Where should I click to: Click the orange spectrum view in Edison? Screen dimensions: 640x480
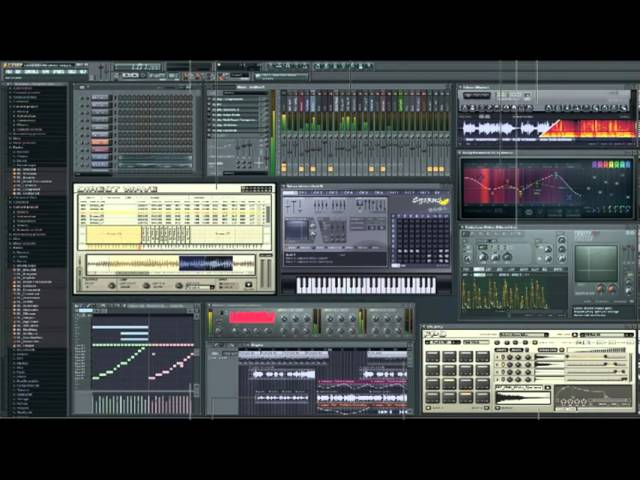click(588, 128)
